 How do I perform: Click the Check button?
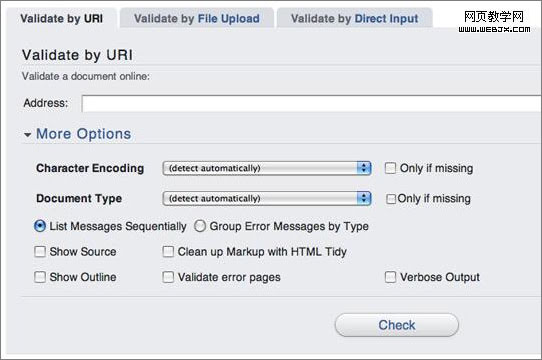click(x=397, y=325)
